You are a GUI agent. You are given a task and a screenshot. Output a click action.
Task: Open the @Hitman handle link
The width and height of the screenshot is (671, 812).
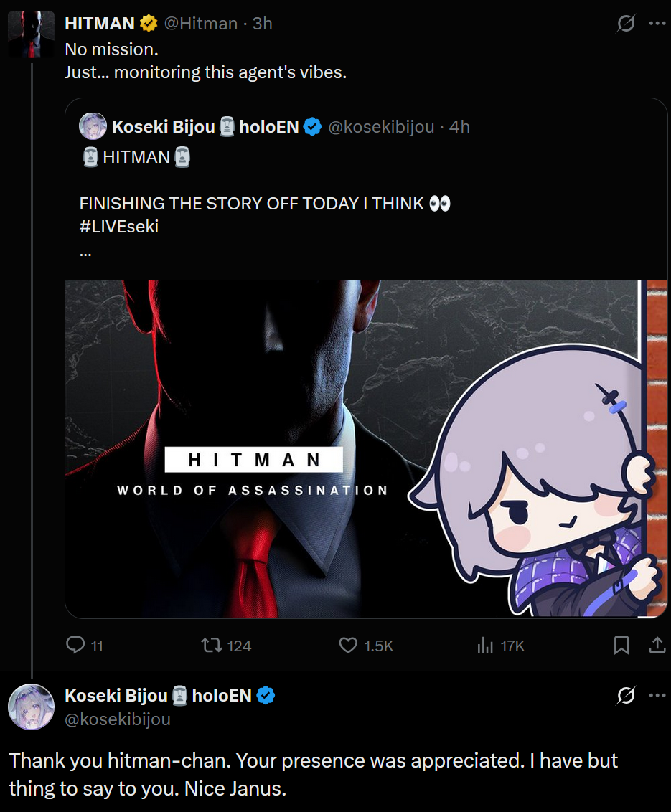click(200, 23)
